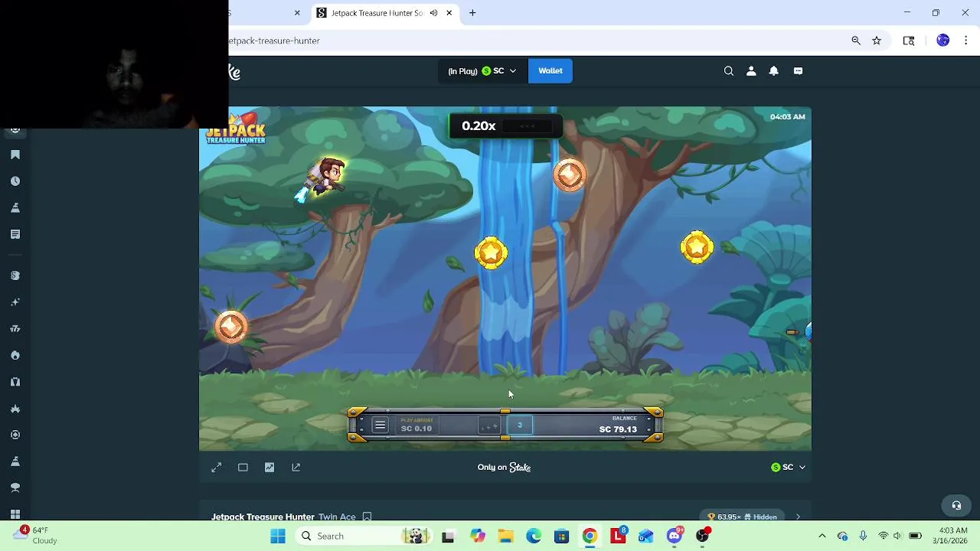The width and height of the screenshot is (980, 551).
Task: Click the gold star coin near waterfall
Action: [x=491, y=253]
